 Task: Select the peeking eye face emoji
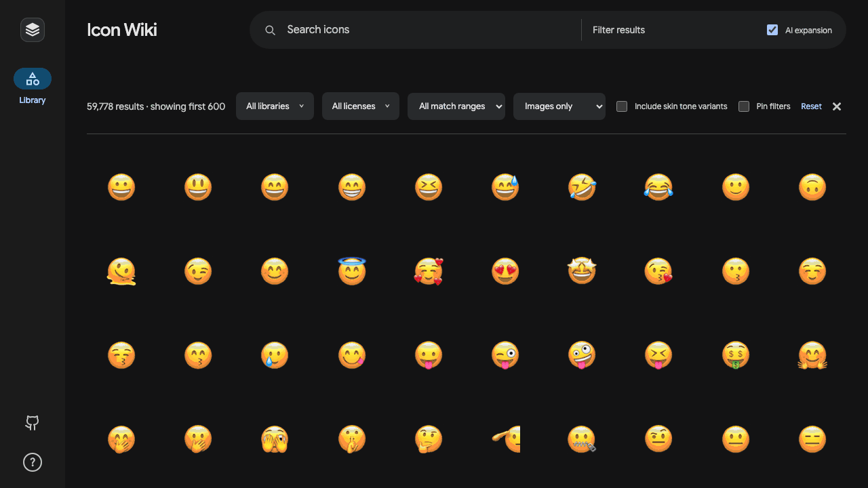tap(275, 439)
